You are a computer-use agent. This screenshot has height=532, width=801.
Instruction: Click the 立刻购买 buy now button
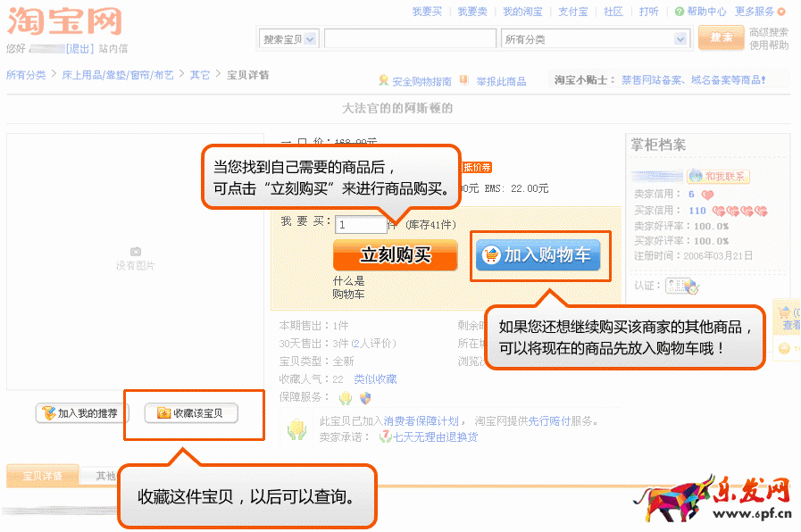(x=394, y=255)
